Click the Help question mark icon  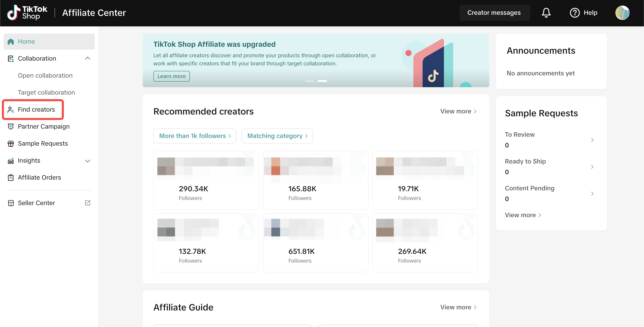tap(574, 13)
